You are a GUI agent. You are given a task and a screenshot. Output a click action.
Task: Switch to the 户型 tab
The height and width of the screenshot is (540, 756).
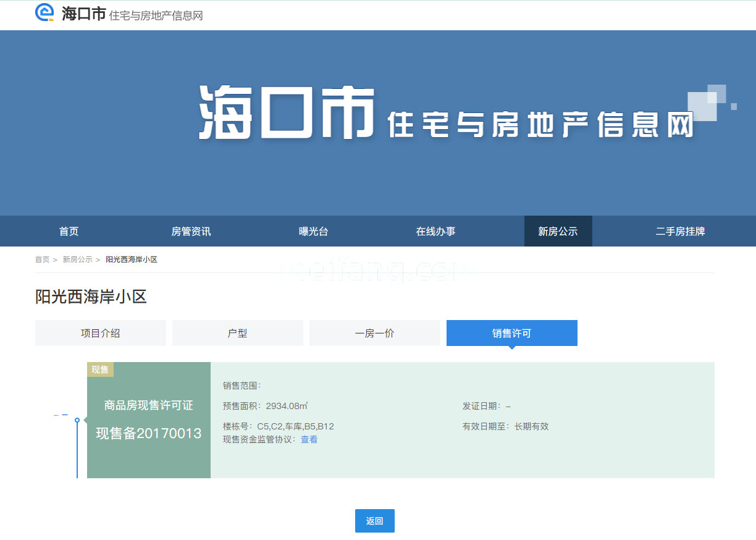(238, 333)
